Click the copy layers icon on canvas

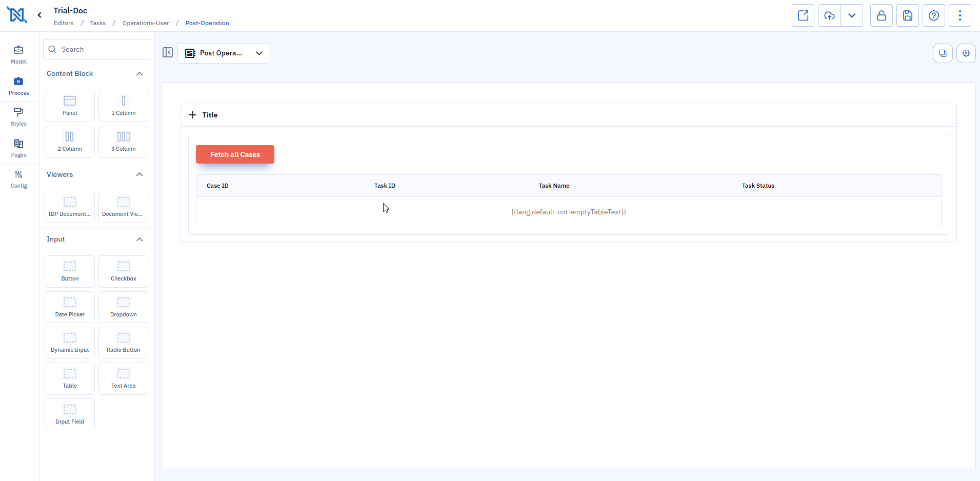tap(942, 53)
